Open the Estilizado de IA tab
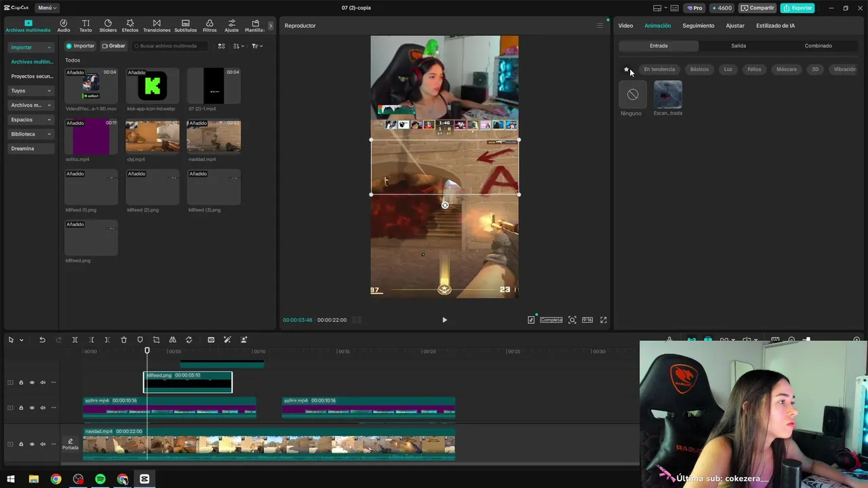This screenshot has height=488, width=868. (x=775, y=26)
